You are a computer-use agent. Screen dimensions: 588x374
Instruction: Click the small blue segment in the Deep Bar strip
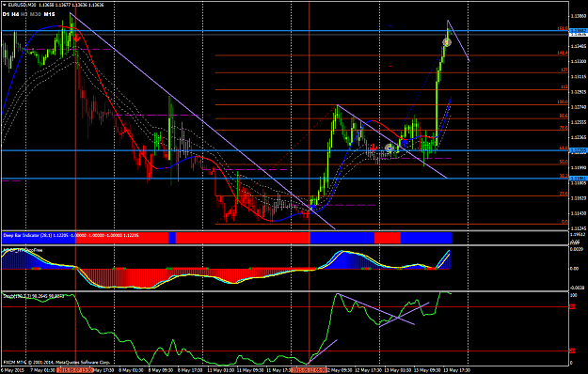[x=172, y=238]
